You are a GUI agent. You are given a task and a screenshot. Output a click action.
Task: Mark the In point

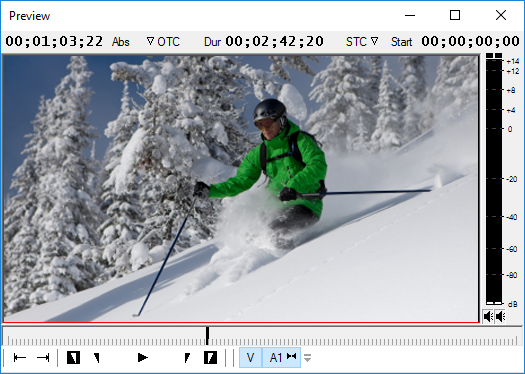pyautogui.click(x=73, y=358)
